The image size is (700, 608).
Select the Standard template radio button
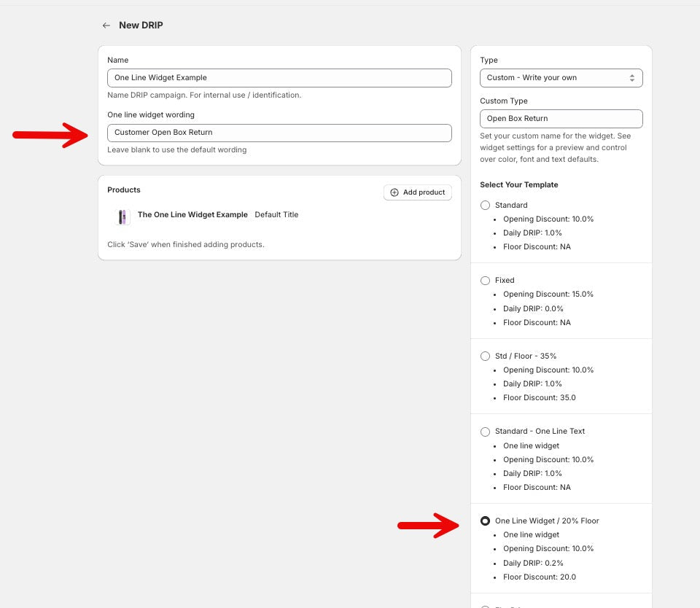click(x=486, y=206)
